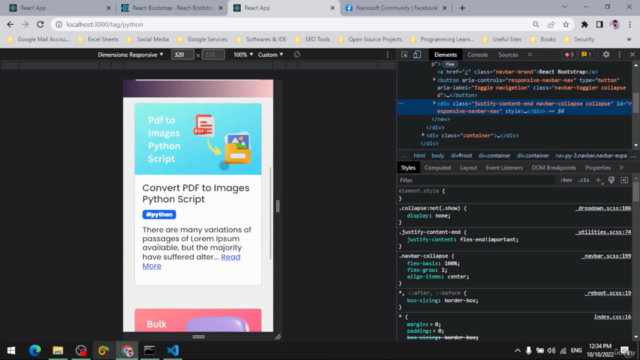This screenshot has height=360, width=640.
Task: Open DevTools settings gear
Action: (606, 55)
